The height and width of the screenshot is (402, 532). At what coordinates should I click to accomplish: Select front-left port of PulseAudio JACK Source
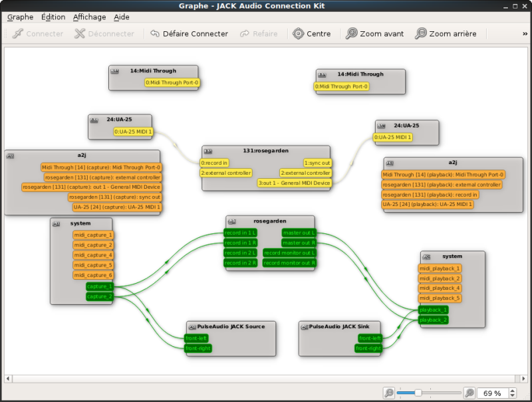tap(196, 338)
